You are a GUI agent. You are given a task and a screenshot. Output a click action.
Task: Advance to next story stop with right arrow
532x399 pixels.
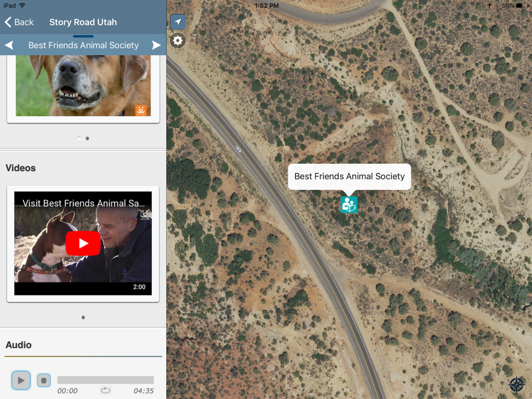(x=156, y=45)
